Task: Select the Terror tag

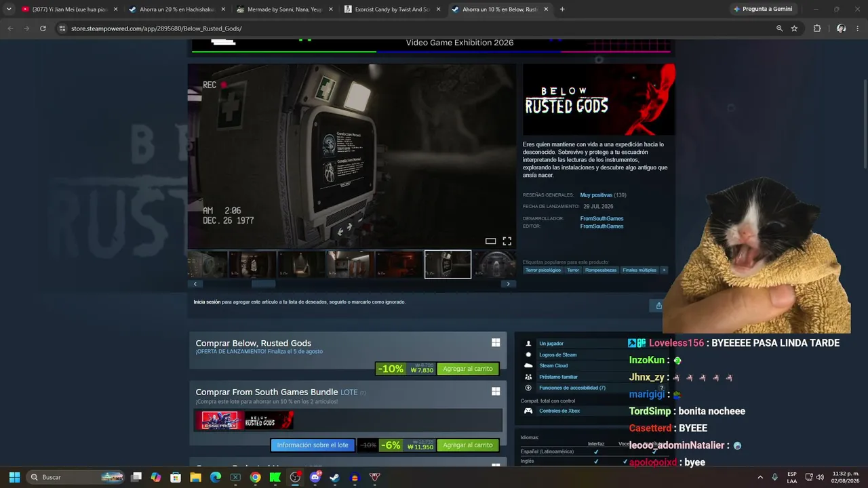Action: (573, 270)
